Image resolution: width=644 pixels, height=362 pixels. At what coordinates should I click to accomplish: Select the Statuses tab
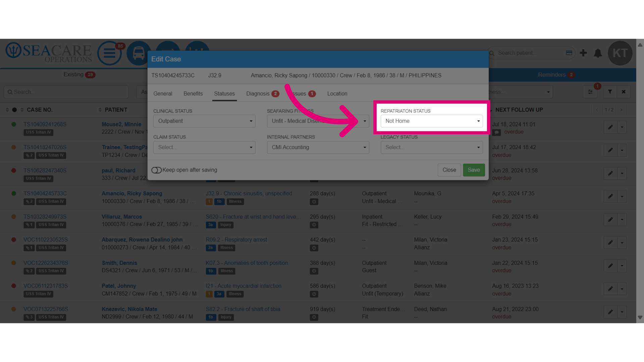[224, 94]
